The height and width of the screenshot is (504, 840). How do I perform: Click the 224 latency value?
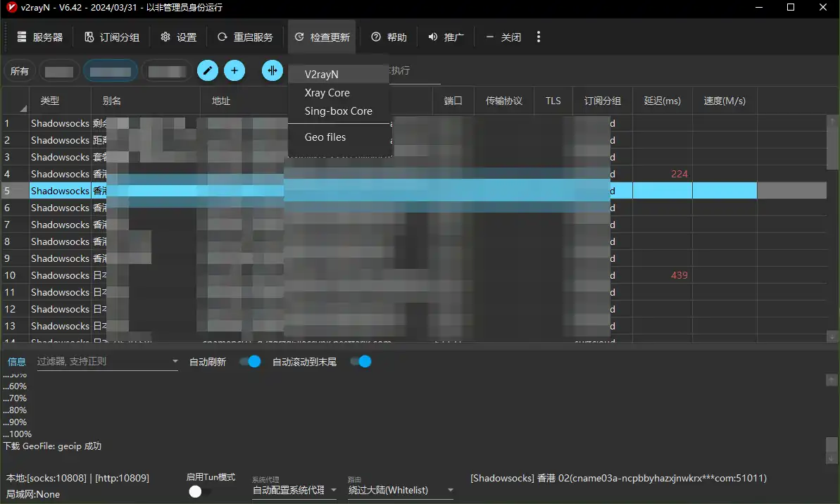(x=679, y=174)
